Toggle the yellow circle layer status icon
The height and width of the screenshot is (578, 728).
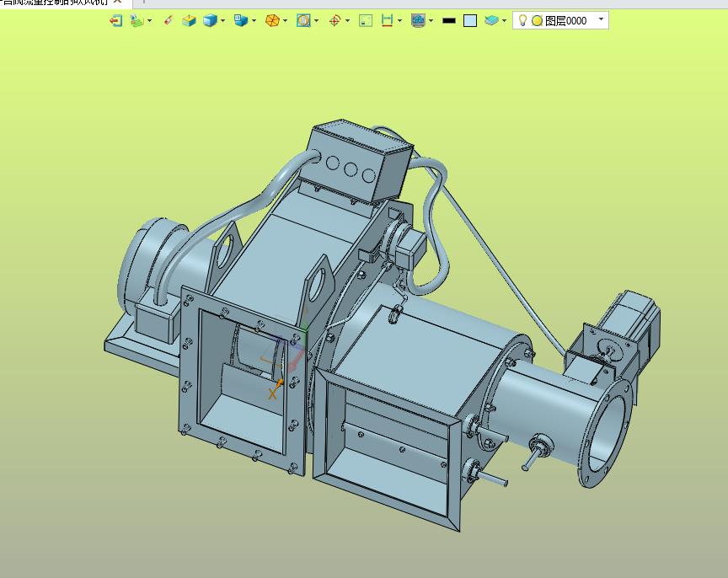(537, 20)
